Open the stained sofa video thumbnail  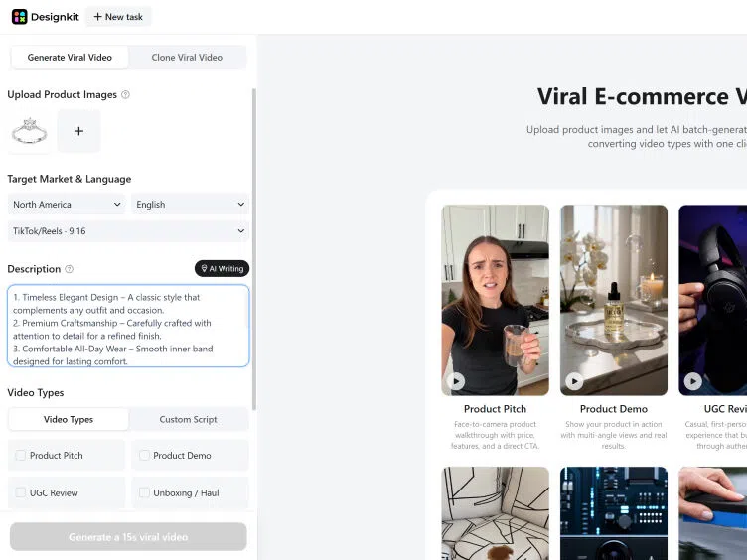495,513
